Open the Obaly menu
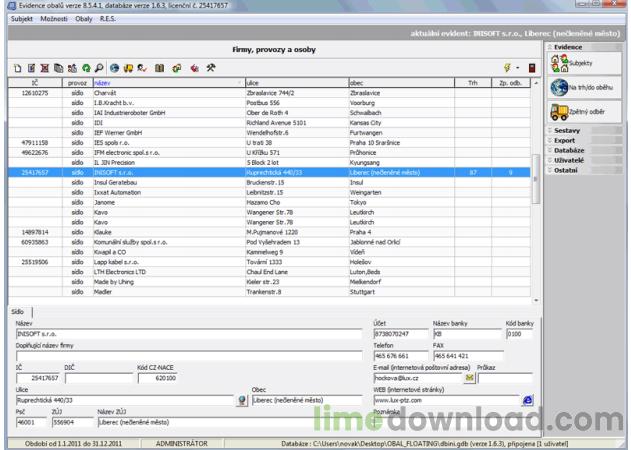 point(84,19)
